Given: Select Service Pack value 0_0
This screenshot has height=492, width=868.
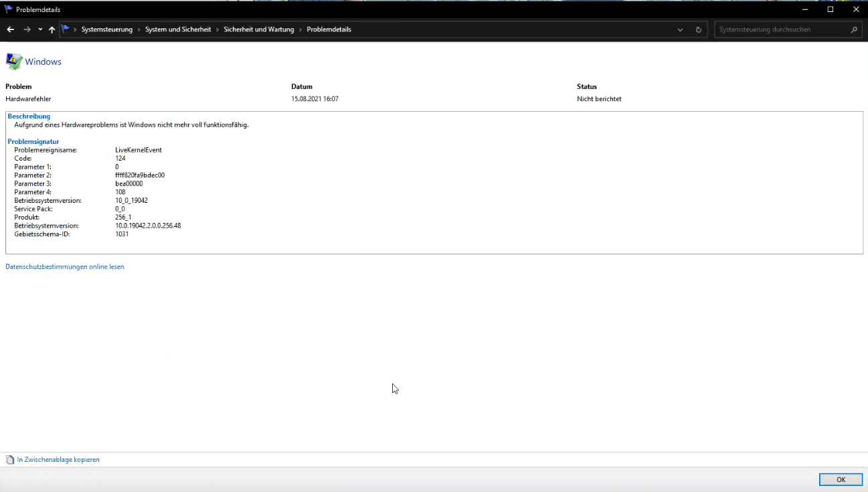Looking at the screenshot, I should point(120,209).
